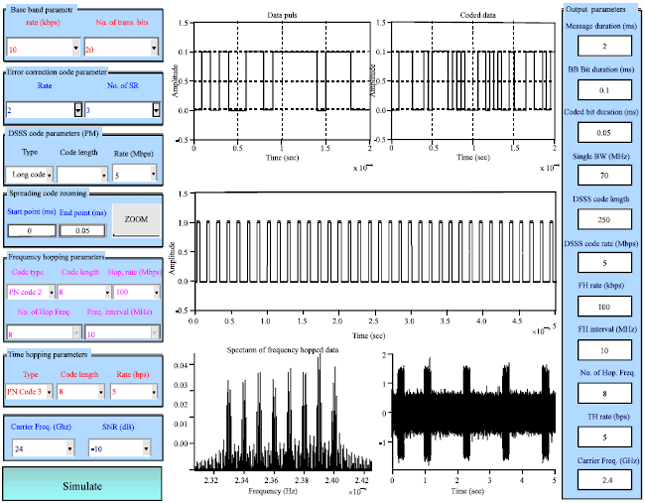Screen dimensions: 645x503
Task: Expand the error correction Rate dropdown
Action: [x=78, y=110]
